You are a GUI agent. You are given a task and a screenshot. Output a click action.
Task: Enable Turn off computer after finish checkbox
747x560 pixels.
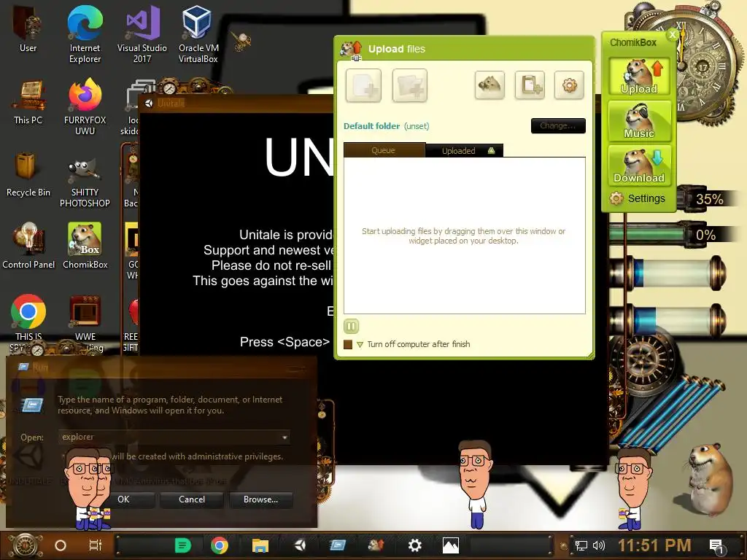pos(348,344)
